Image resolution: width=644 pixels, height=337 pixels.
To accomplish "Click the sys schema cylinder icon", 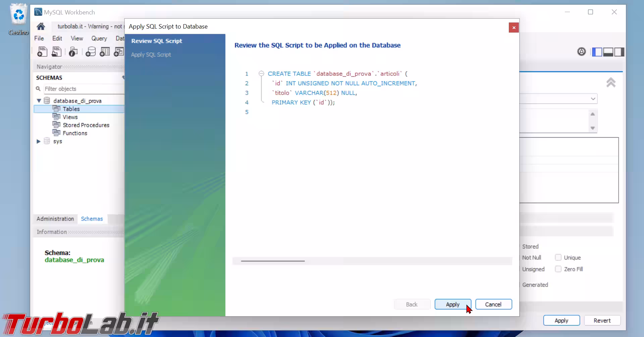I will (47, 141).
